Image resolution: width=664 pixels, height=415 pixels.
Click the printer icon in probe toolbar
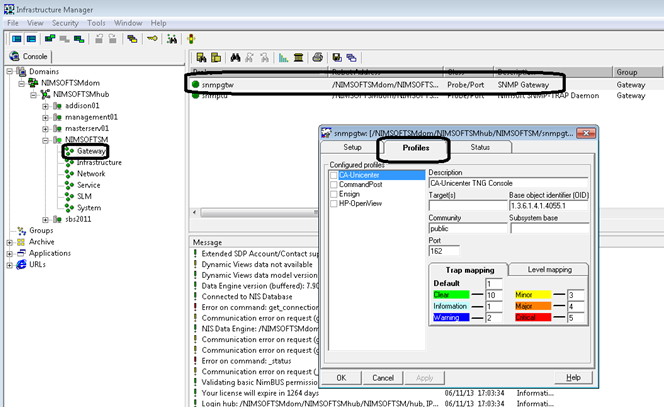click(x=319, y=58)
